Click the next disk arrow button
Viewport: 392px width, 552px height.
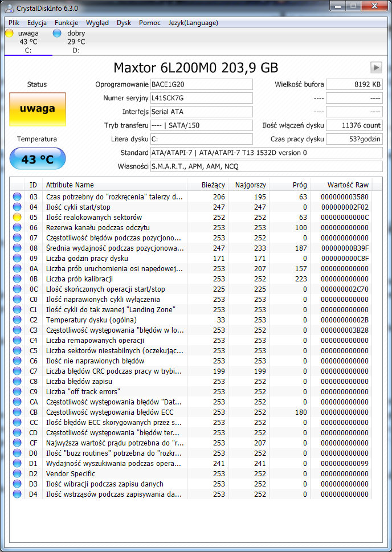click(376, 67)
